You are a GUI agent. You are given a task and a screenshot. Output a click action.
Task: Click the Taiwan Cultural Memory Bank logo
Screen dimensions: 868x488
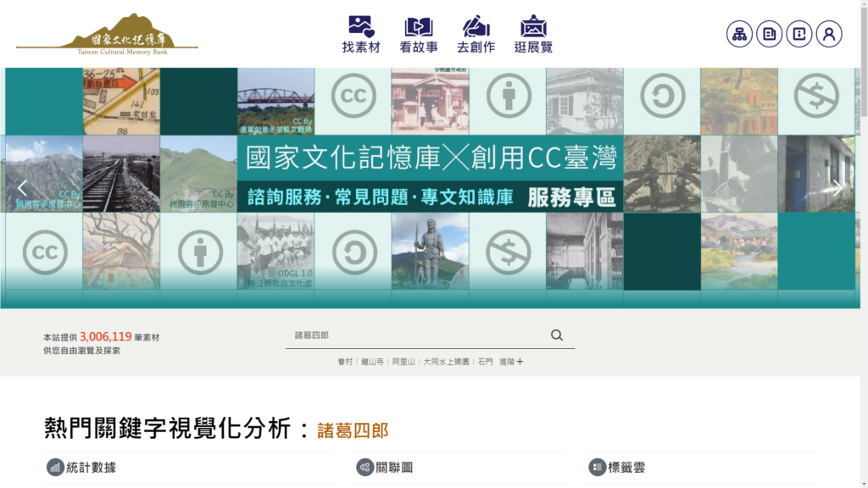[x=107, y=34]
